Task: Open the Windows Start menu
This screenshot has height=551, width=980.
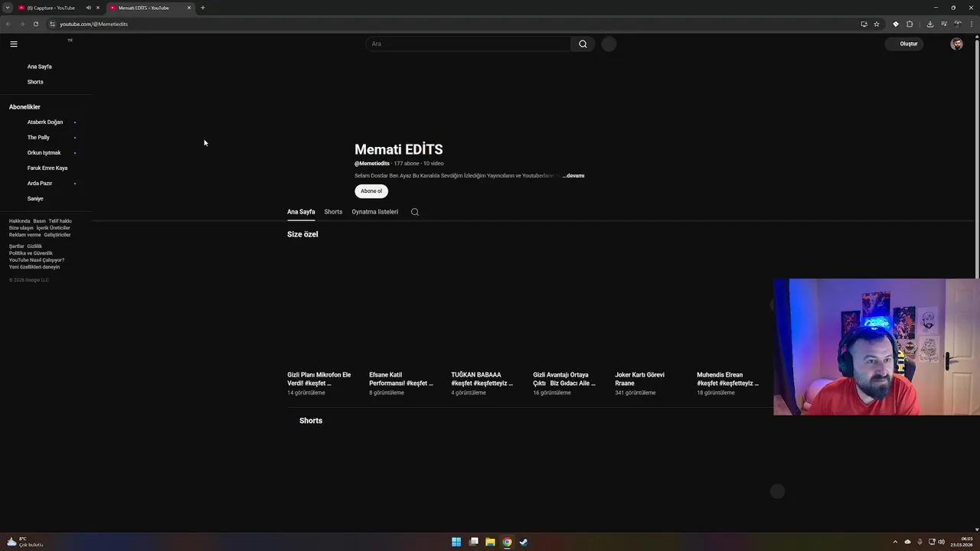Action: [x=456, y=542]
